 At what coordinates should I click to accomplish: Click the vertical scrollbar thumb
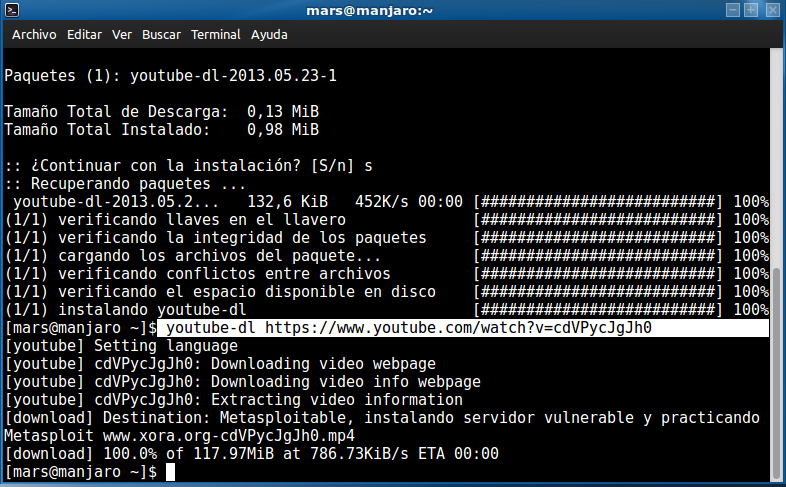(777, 368)
